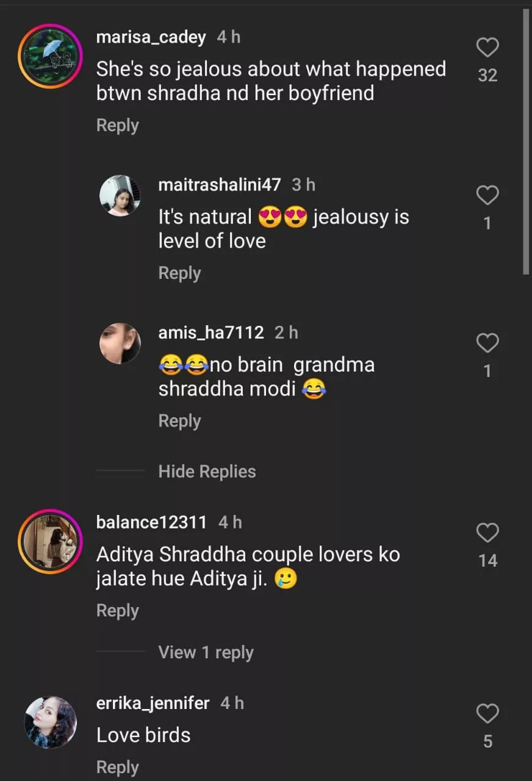The height and width of the screenshot is (781, 532).
Task: Reply to amis_ha7112's comment
Action: click(179, 421)
